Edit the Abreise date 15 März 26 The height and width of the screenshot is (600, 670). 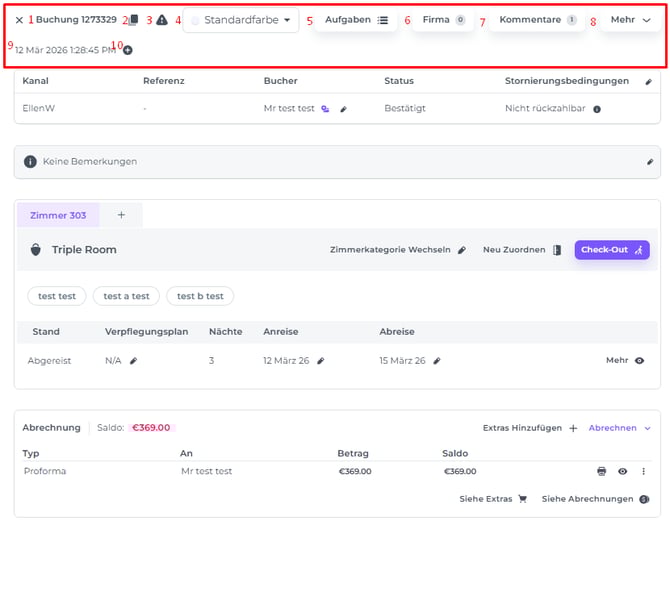coord(437,361)
